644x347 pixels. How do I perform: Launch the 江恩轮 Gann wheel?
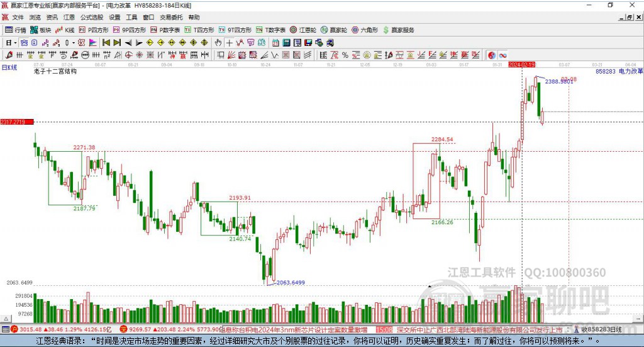coord(303,30)
